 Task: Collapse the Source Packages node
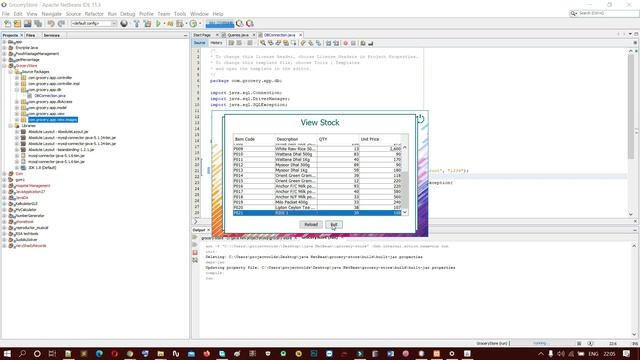11,72
